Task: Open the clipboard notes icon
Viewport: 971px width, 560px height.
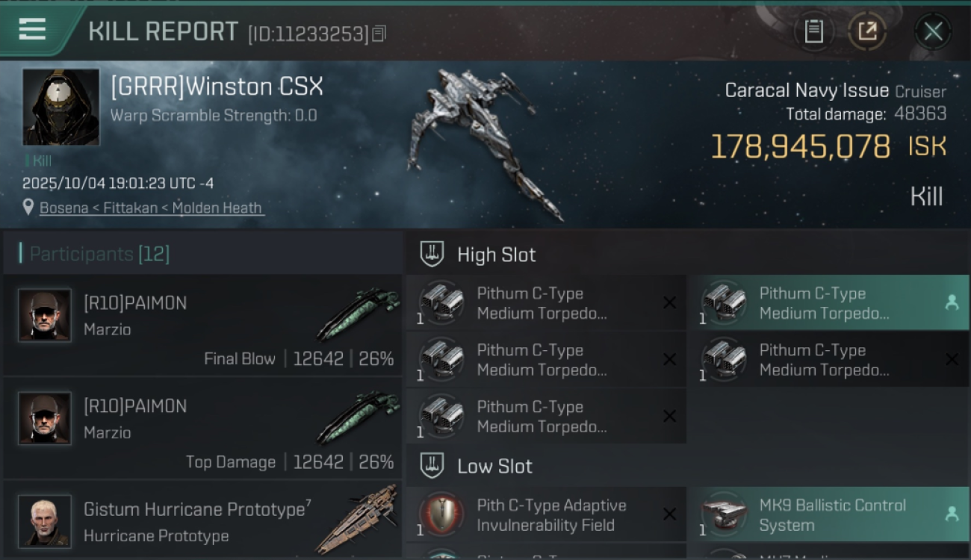Action: point(813,31)
